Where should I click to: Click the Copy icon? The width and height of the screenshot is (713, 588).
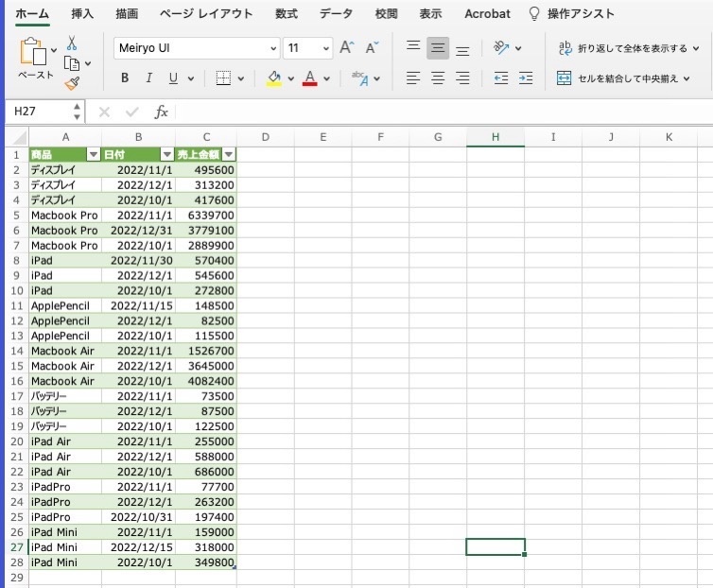[71, 63]
